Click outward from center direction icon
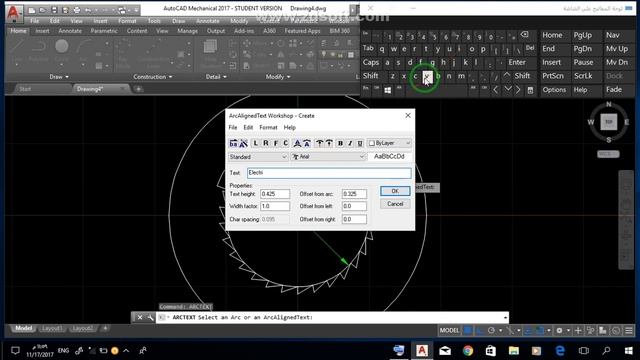Screen dimensions: 640x360 point(320,143)
